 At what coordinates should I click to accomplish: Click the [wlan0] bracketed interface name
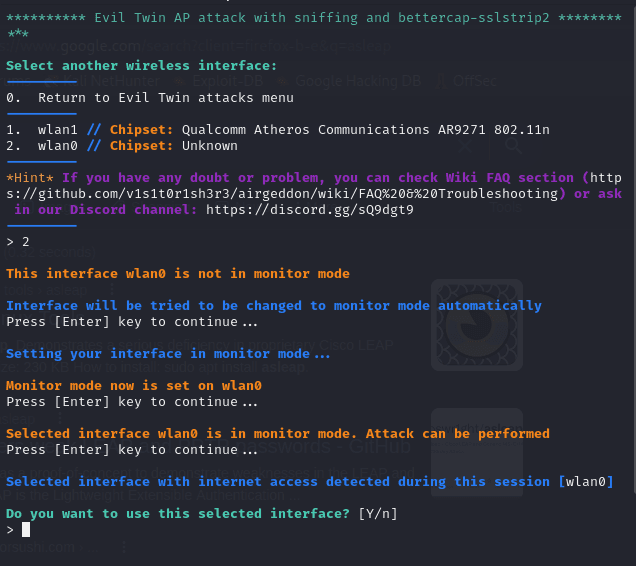586,482
